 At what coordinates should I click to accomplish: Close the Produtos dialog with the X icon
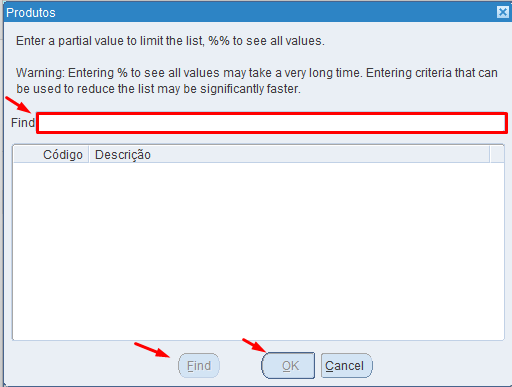(503, 12)
